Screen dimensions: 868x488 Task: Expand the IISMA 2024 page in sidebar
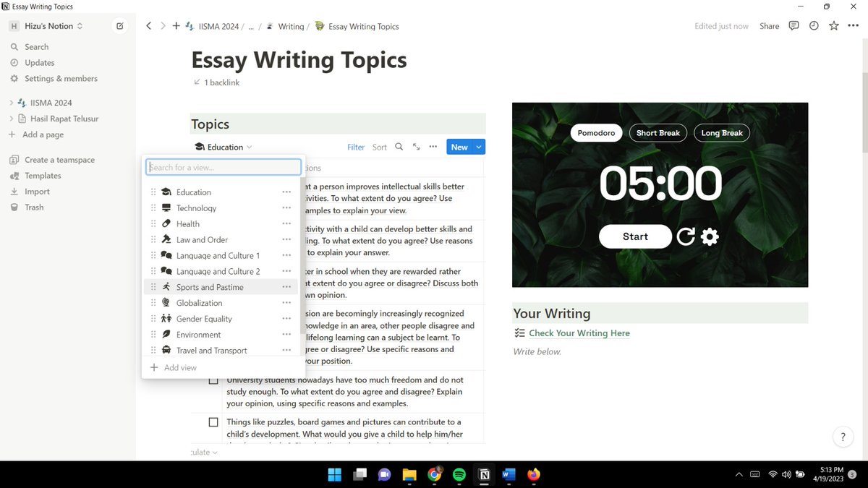tap(12, 103)
